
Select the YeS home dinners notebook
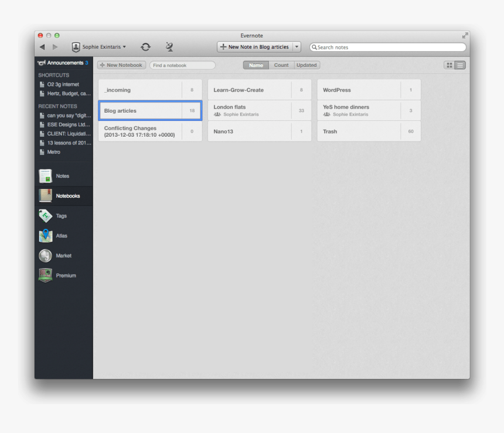pos(369,111)
